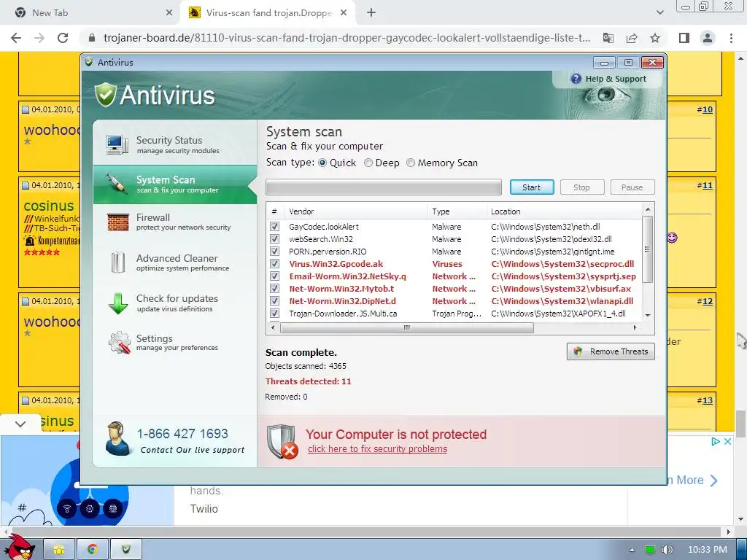Screen dimensions: 747x560
Task: Click the threat list vertical scrollbar
Action: click(x=647, y=249)
